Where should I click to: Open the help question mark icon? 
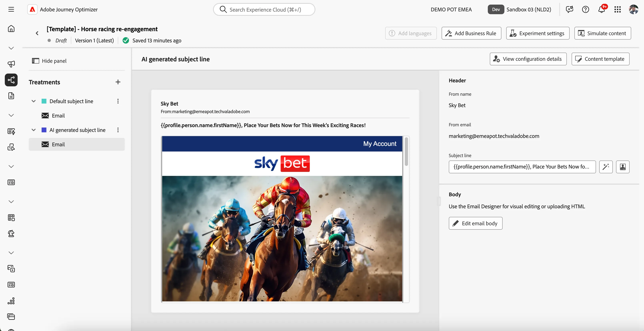point(586,9)
